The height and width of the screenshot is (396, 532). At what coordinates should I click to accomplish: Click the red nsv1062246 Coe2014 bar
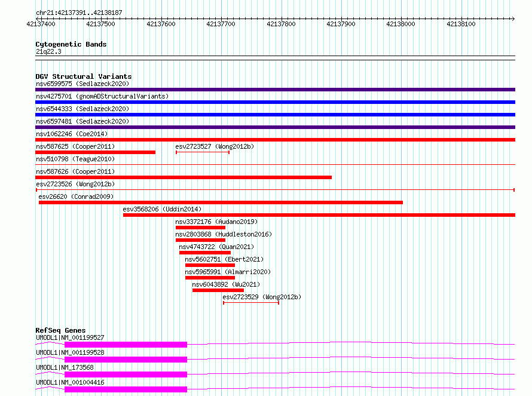[275, 140]
